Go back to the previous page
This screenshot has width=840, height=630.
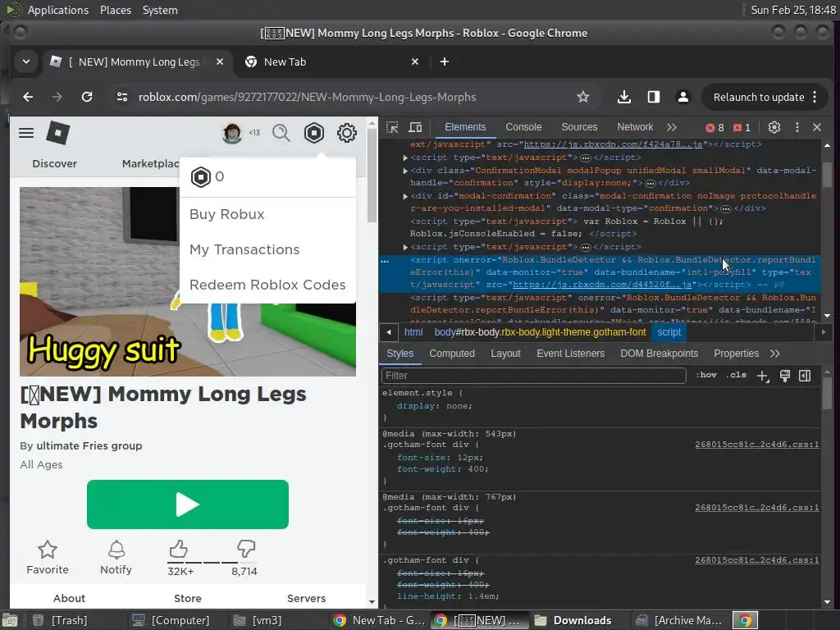pos(28,97)
